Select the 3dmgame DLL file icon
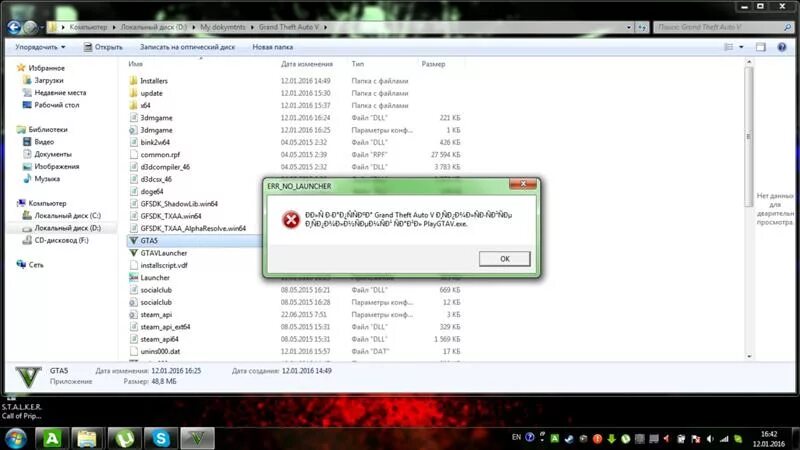 (x=133, y=117)
